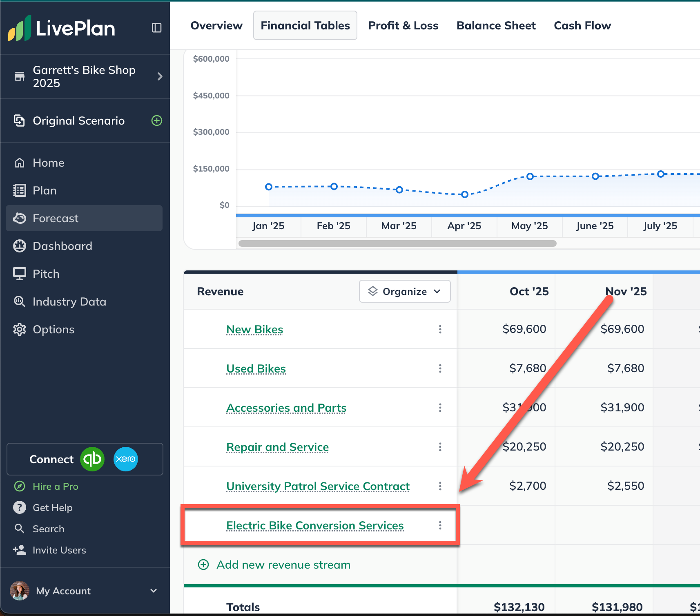Expand the Organize dropdown

404,291
